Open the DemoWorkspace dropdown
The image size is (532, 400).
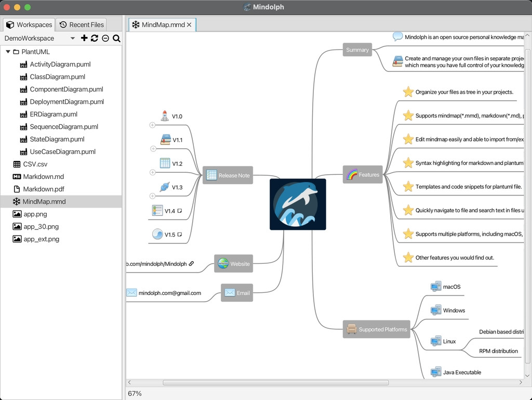(73, 38)
